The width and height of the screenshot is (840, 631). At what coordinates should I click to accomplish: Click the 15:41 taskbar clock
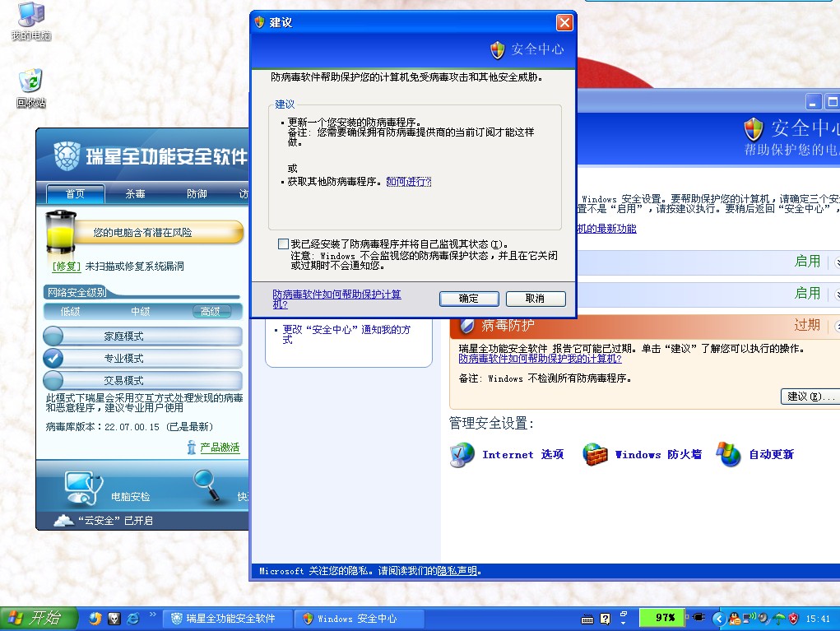coord(818,619)
